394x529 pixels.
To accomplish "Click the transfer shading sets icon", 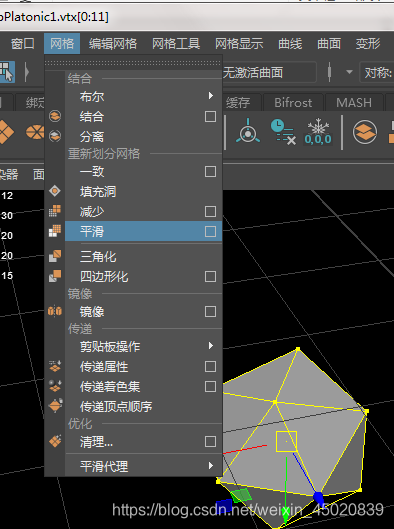I will (55, 386).
